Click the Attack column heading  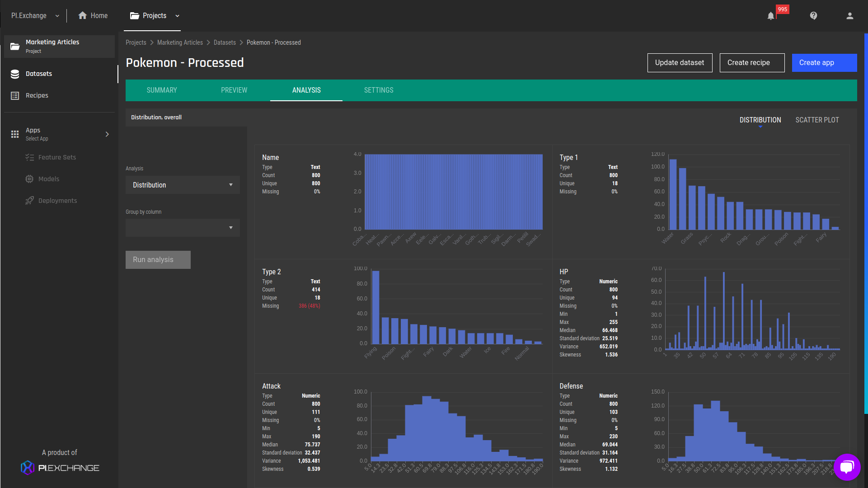pos(271,386)
